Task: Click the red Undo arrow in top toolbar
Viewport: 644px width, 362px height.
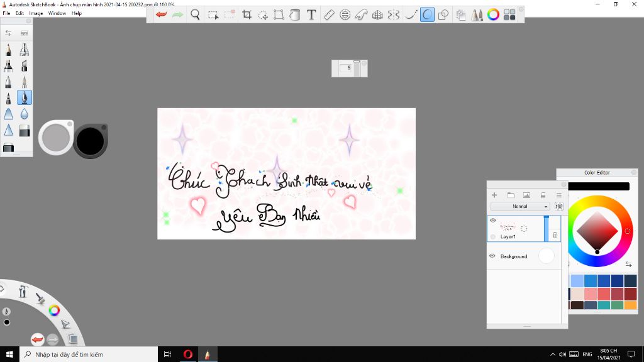Action: click(162, 15)
